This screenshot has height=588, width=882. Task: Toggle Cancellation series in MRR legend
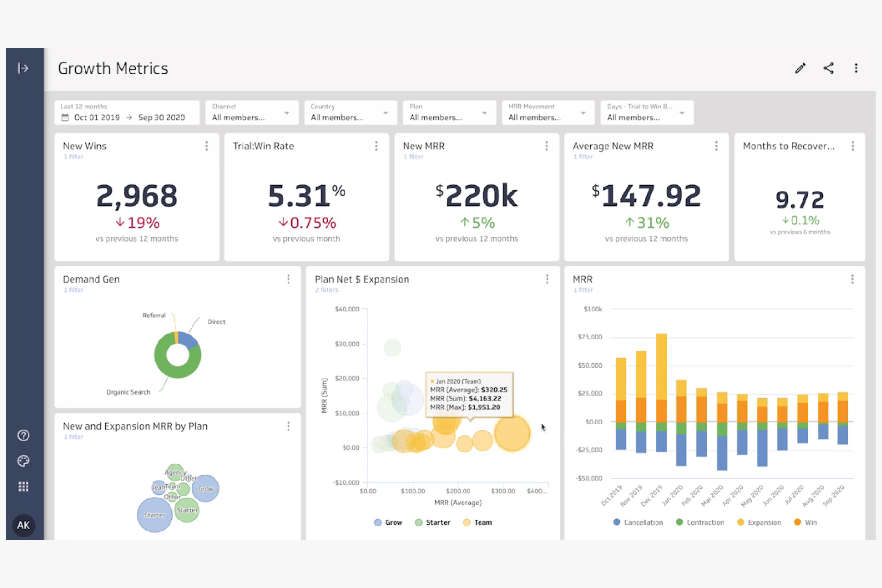638,522
